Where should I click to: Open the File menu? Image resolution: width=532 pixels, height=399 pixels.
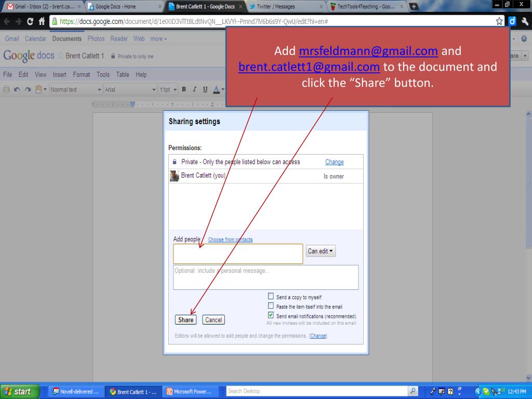(x=7, y=74)
